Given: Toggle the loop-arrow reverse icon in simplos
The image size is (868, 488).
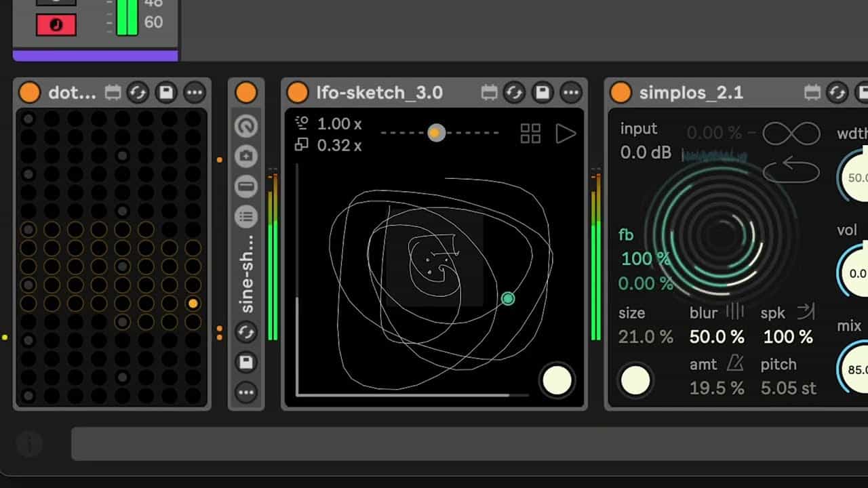Looking at the screenshot, I should click(x=791, y=170).
